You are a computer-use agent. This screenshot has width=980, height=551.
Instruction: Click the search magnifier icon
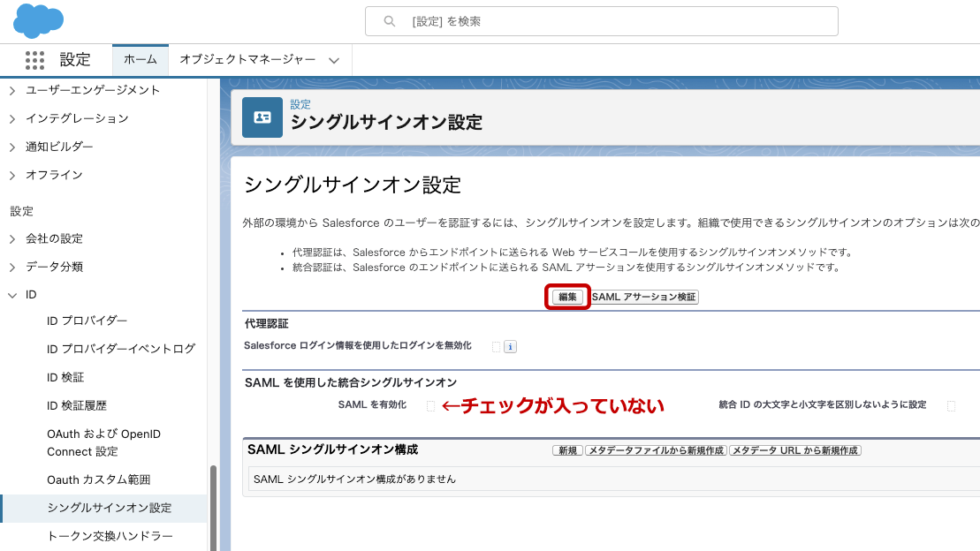click(x=389, y=21)
